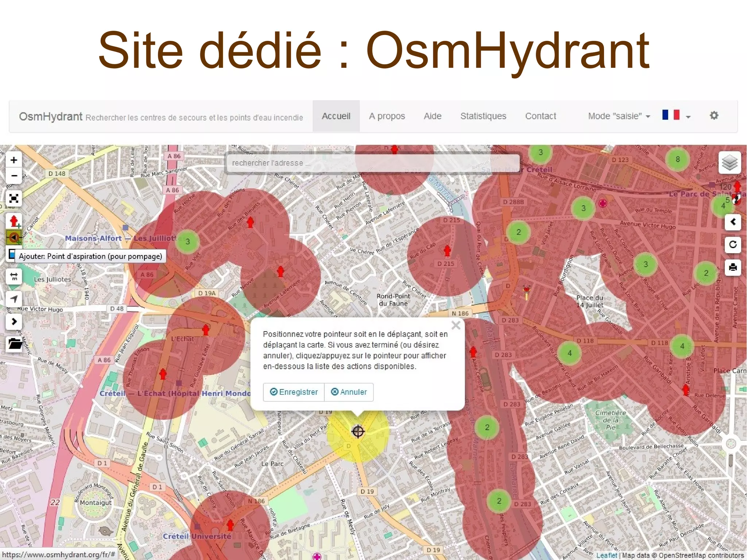Viewport: 747px width, 560px height.
Task: Open the Leaflet attribution link
Action: 607,555
